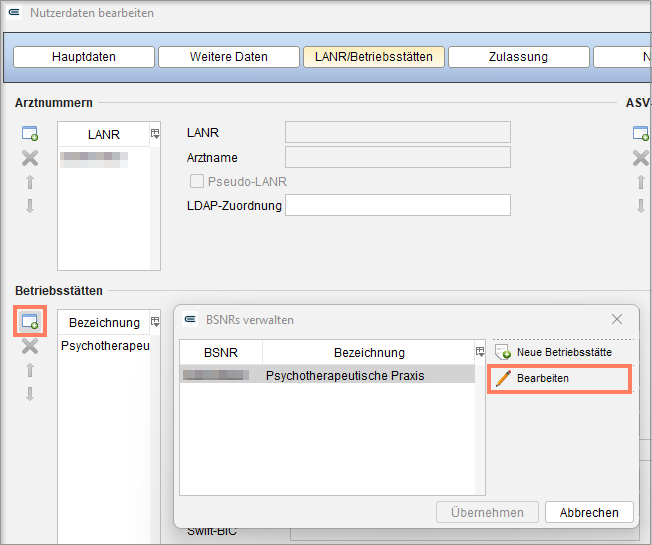Toggle the Pseudo-LANR checkbox
This screenshot has height=545, width=652.
point(197,181)
